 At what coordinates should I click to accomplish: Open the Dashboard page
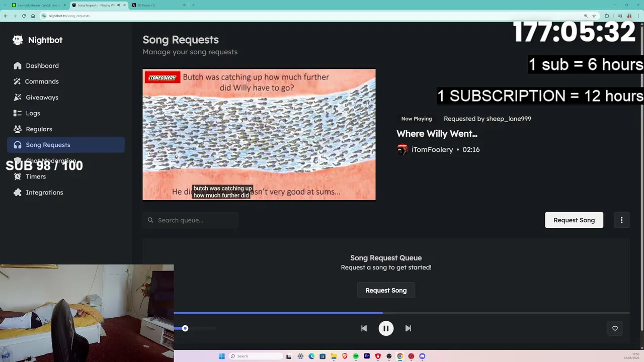[x=66, y=66]
